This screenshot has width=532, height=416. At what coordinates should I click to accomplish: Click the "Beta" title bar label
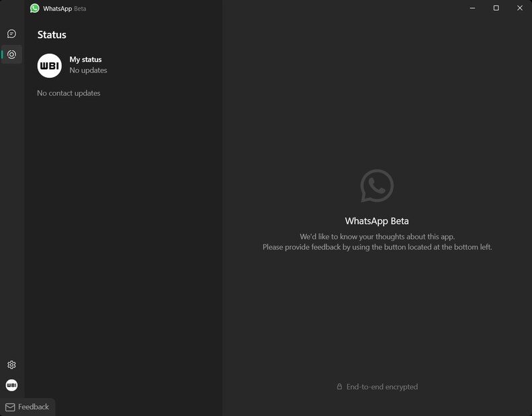80,9
